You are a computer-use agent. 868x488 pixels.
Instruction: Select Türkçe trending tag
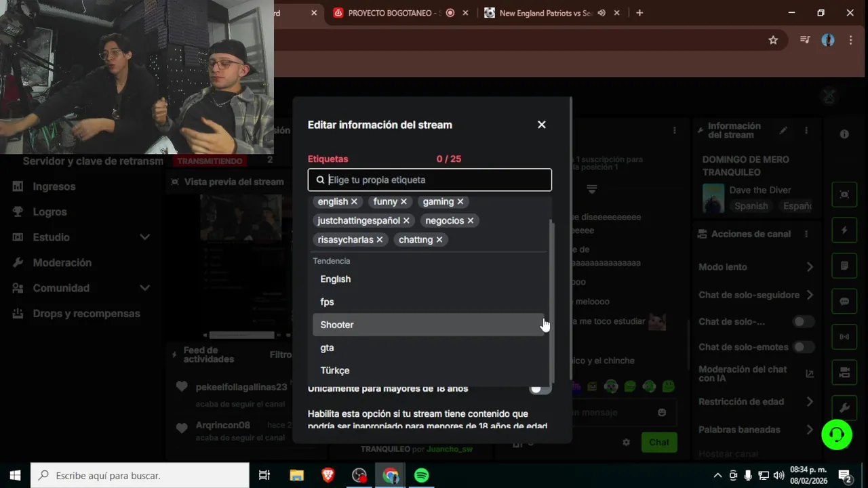click(x=428, y=371)
